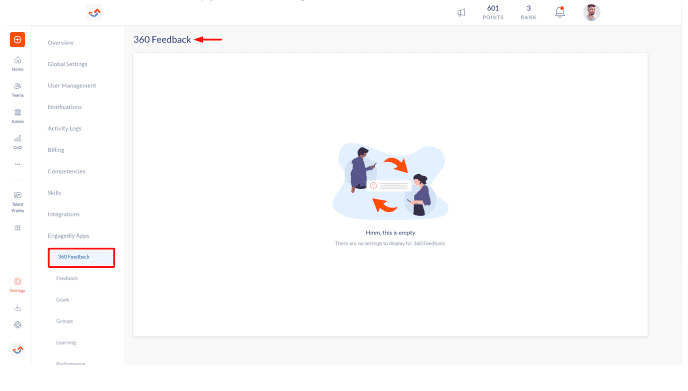This screenshot has height=391, width=688.
Task: Select Learning under Engagedly Apps
Action: coord(66,343)
